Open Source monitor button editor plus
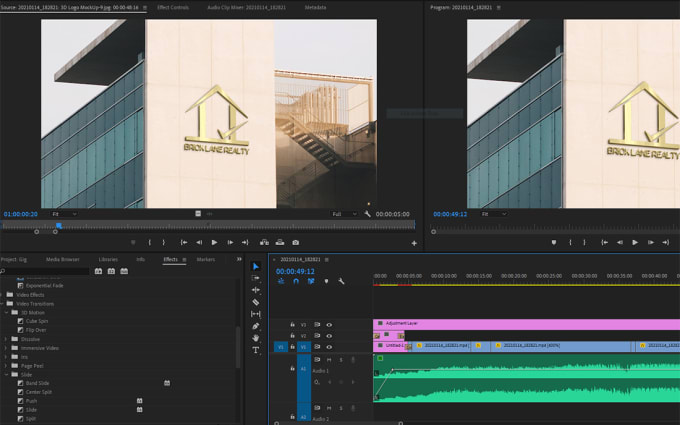This screenshot has height=425, width=680. (x=414, y=243)
